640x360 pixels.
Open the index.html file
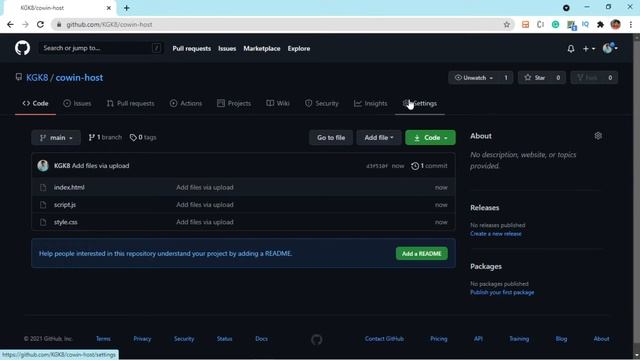(69, 187)
